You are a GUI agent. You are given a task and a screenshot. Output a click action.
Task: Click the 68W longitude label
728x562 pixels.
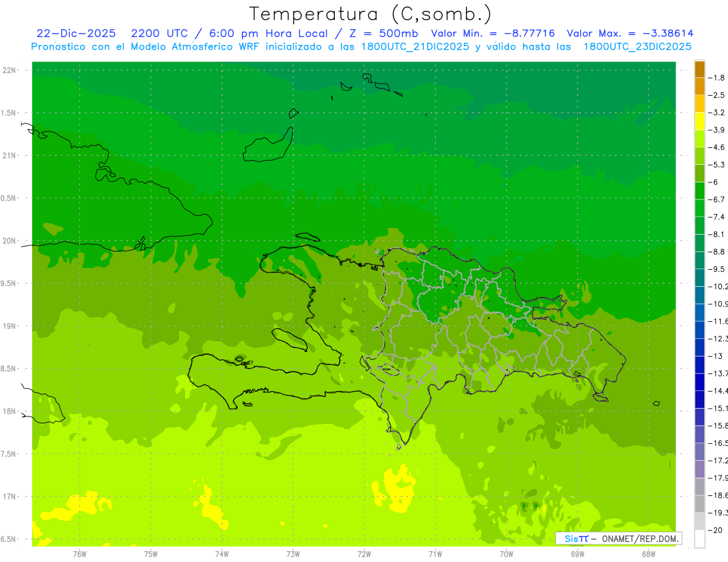(649, 554)
